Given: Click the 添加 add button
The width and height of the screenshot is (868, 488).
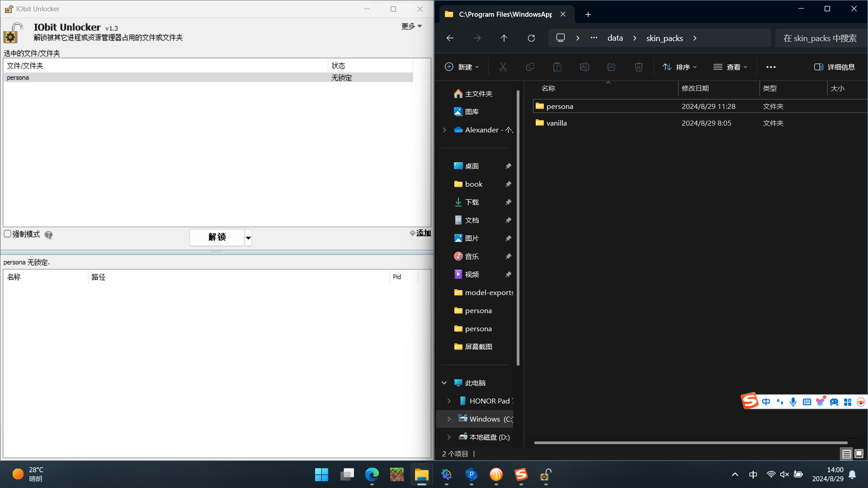Looking at the screenshot, I should pyautogui.click(x=420, y=233).
